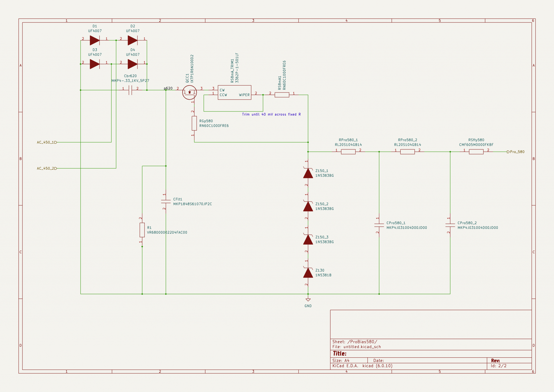Select the CPro580_1 capacitor symbol
554x392 pixels.
379,225
